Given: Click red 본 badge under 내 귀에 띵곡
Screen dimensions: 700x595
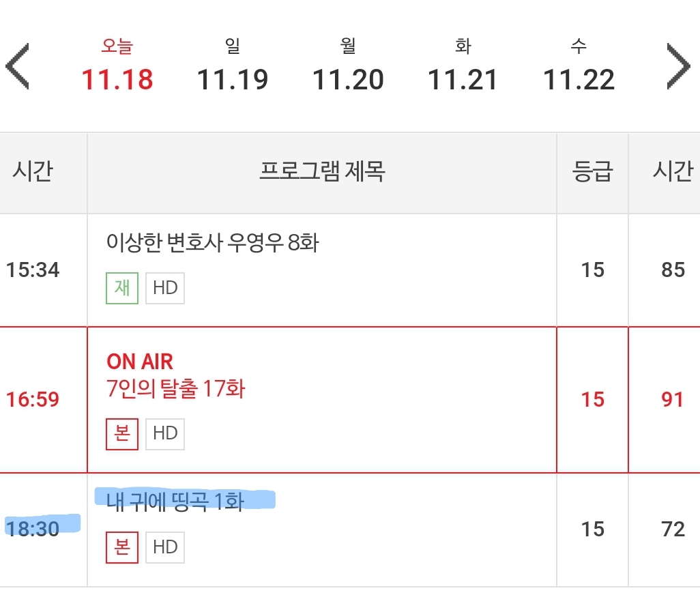Looking at the screenshot, I should pos(122,547).
